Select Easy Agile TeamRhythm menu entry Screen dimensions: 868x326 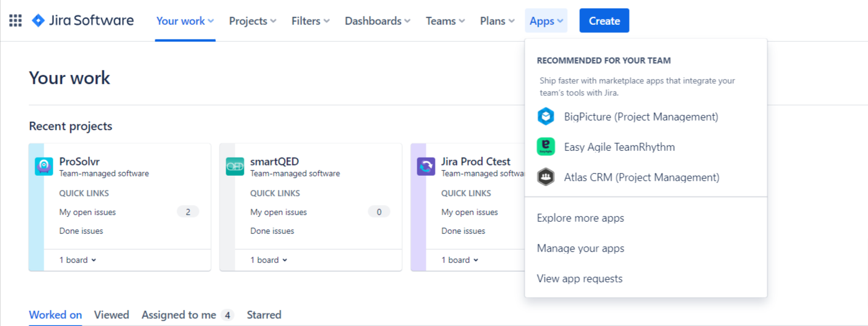(x=646, y=147)
